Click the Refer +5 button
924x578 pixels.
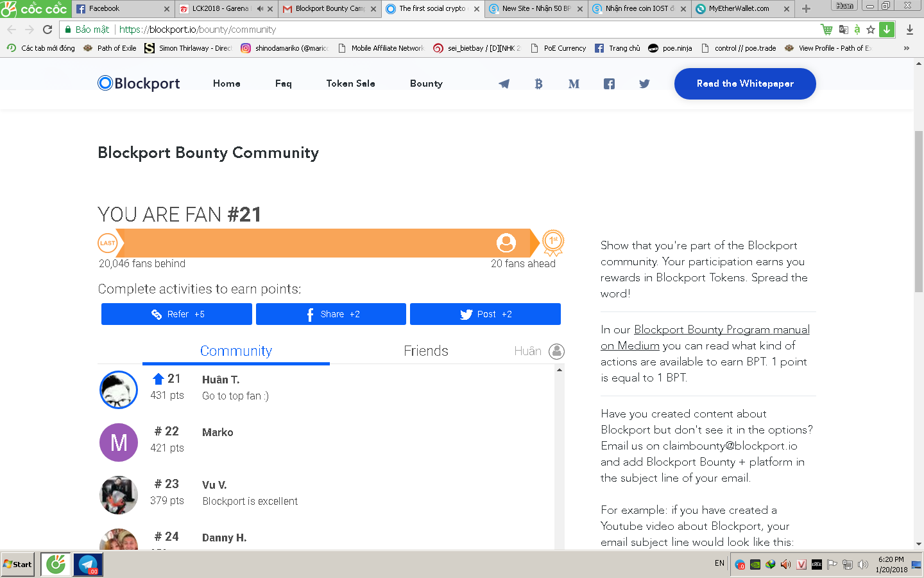pos(176,314)
